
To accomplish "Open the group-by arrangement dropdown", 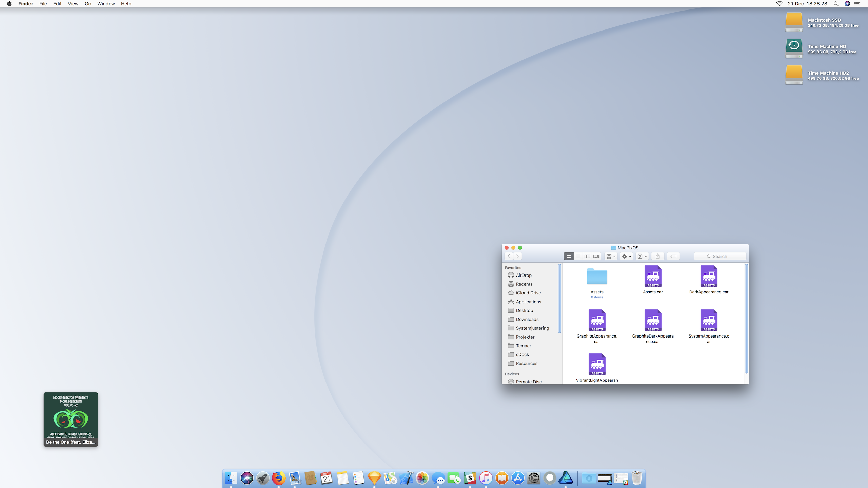I will [611, 256].
